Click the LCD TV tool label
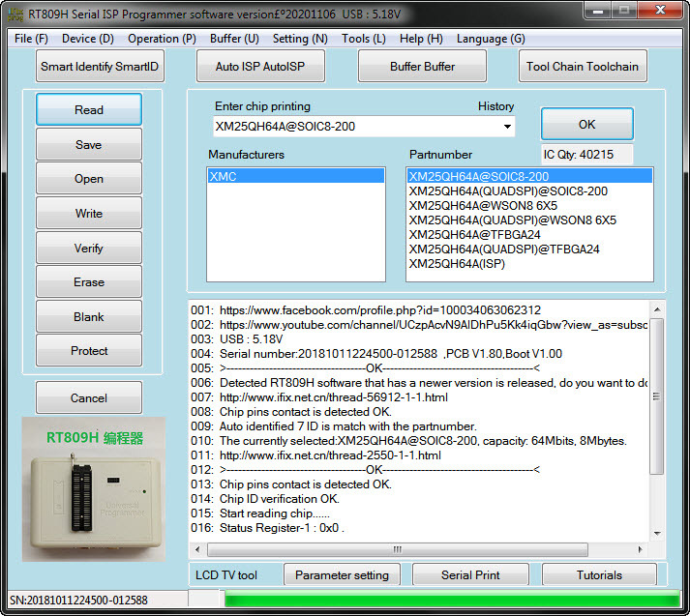 [x=226, y=575]
